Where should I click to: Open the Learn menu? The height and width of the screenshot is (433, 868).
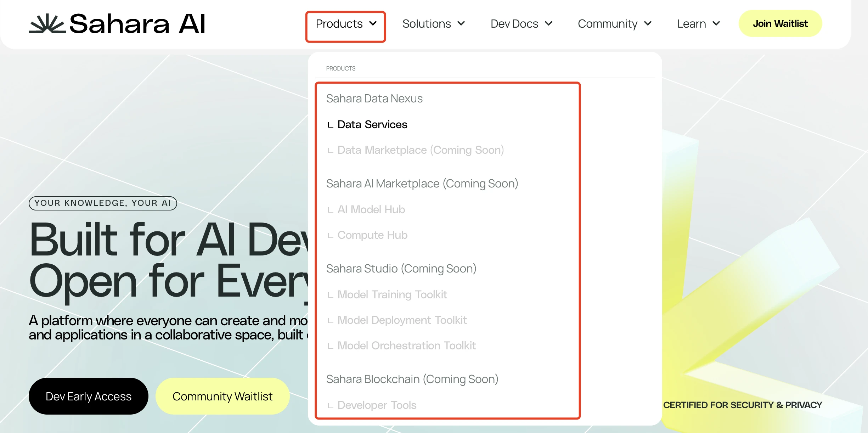pos(699,24)
